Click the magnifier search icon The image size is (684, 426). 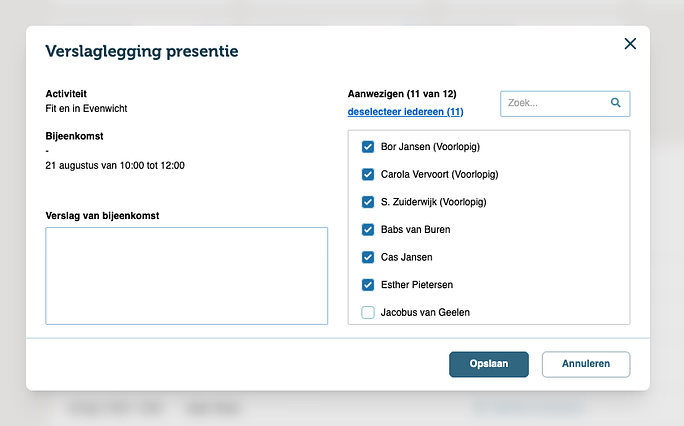pyautogui.click(x=616, y=103)
